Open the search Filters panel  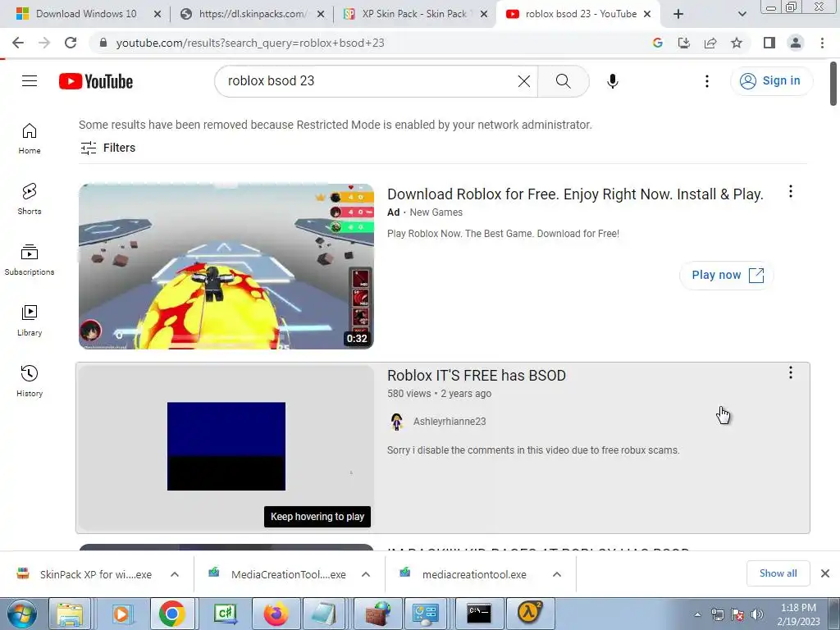(107, 148)
